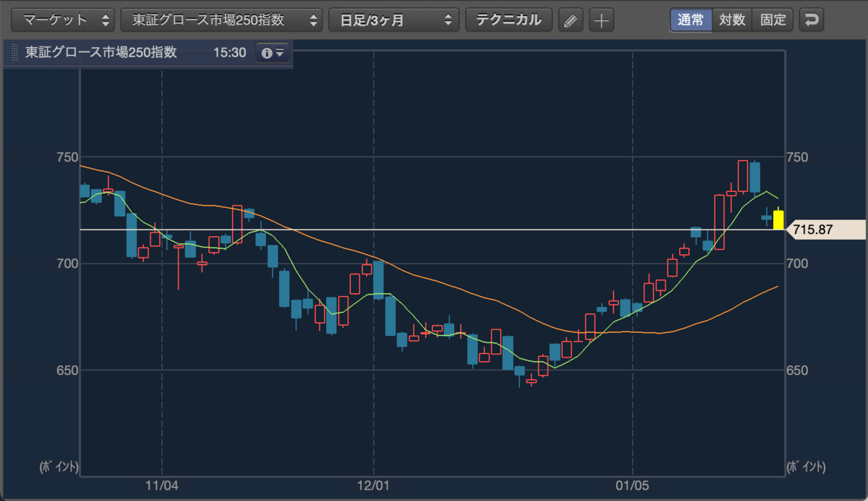Select the pencil drawing tool icon
The height and width of the screenshot is (501, 868).
coord(571,20)
